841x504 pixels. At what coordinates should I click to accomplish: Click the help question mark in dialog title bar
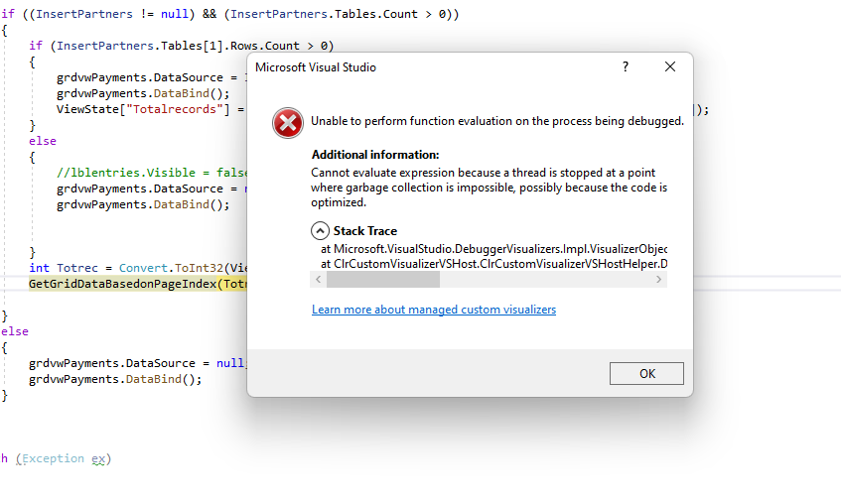(x=626, y=66)
